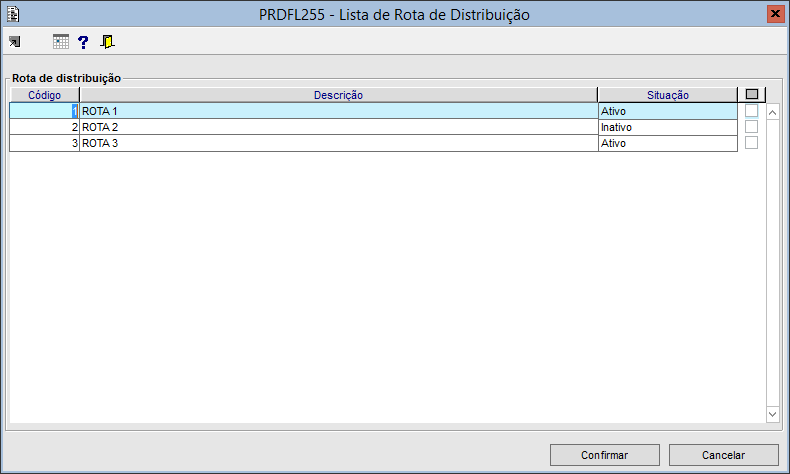The image size is (790, 474).
Task: Sort by the Código column header
Action: [x=44, y=95]
